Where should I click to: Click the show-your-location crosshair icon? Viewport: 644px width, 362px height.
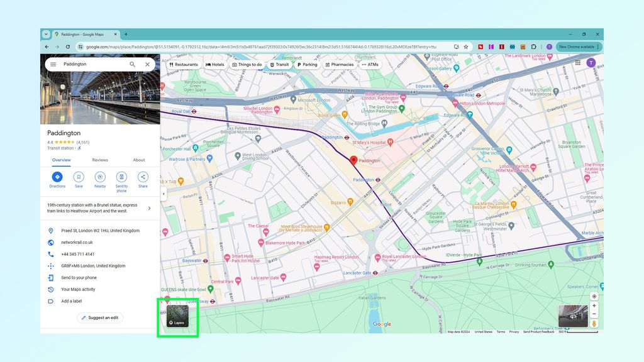[594, 295]
